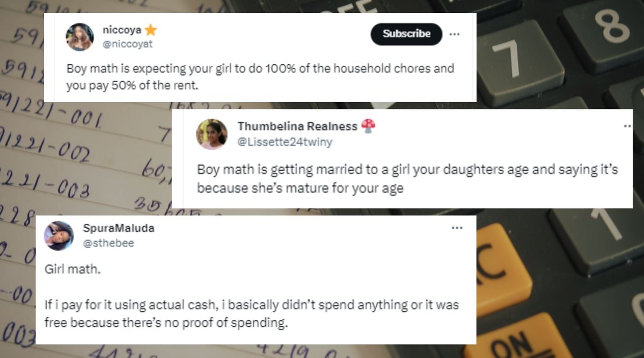
Task: Open the more options menu on niccoya's tweet
Action: click(455, 34)
